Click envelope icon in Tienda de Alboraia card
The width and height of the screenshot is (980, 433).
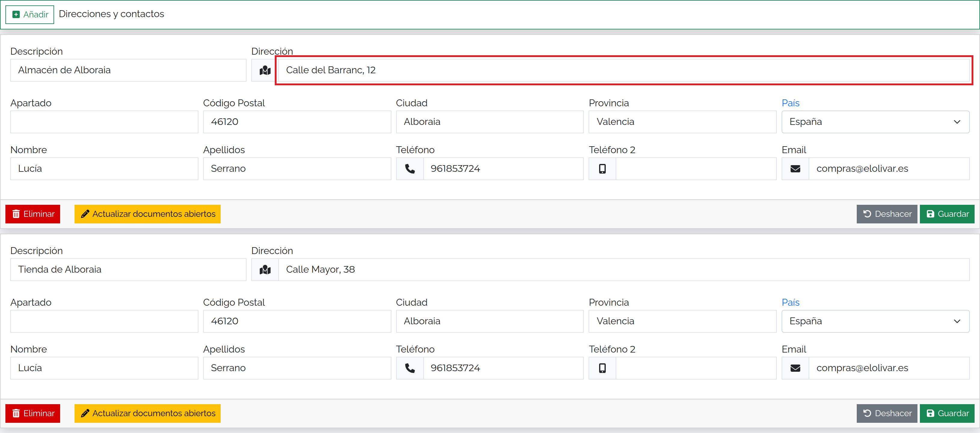pos(795,368)
